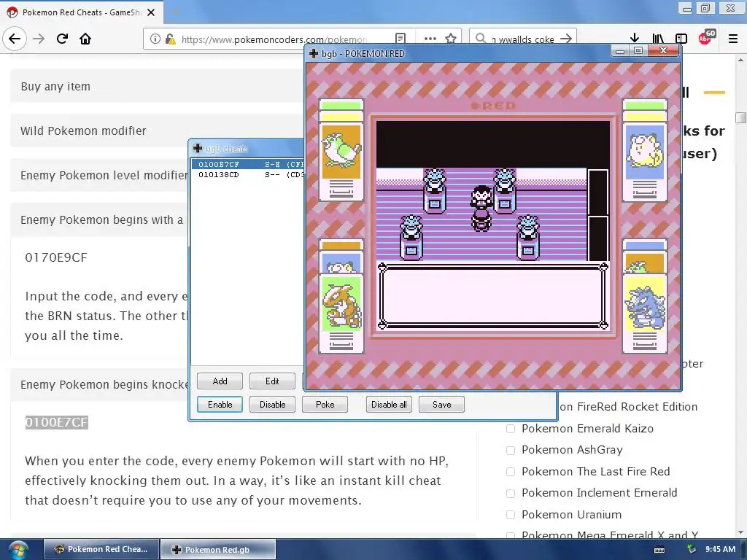Click the highlighted code 0100E7CF on page

[57, 422]
